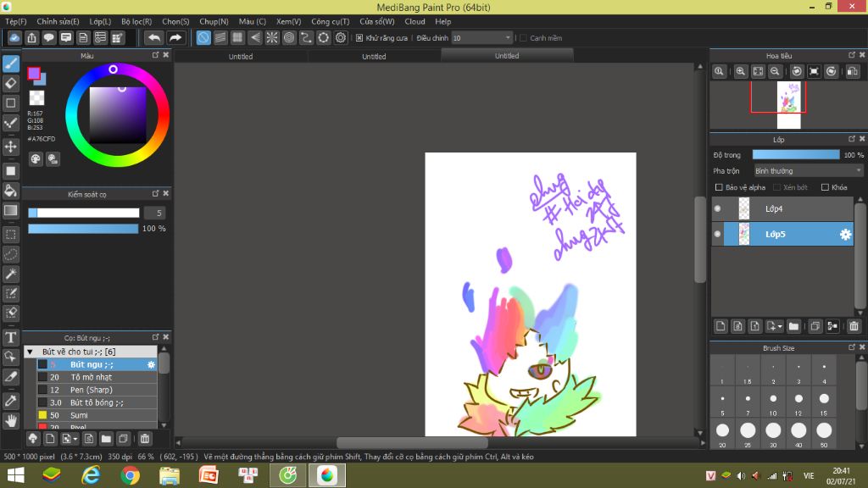Open Lớp5 layer settings gear
This screenshot has width=868, height=488.
845,235
